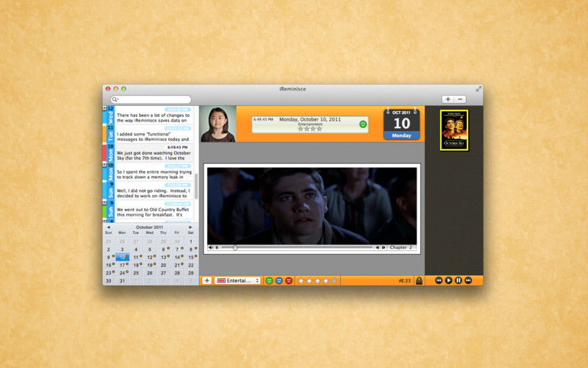The width and height of the screenshot is (588, 368).
Task: Open the magnifier search options menu
Action: coord(115,99)
